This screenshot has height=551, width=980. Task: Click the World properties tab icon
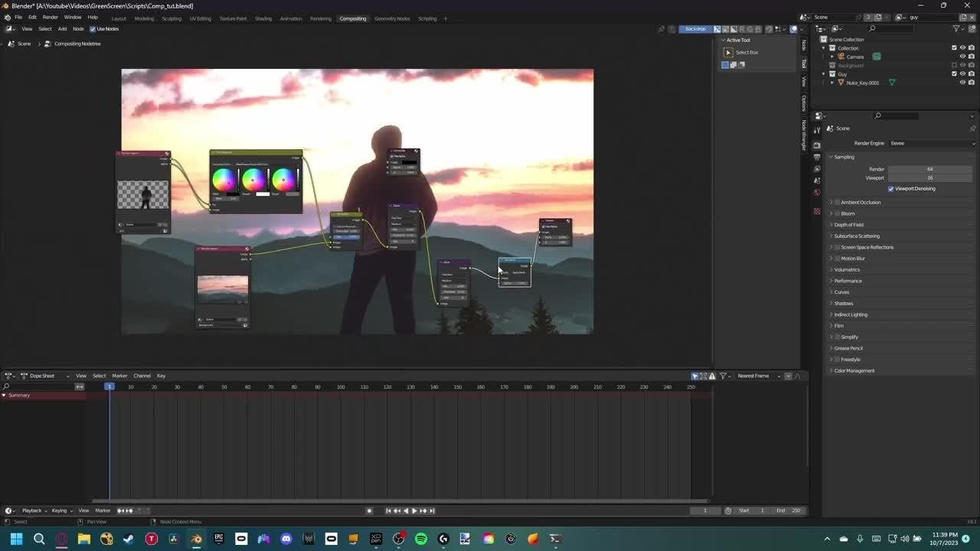[817, 192]
